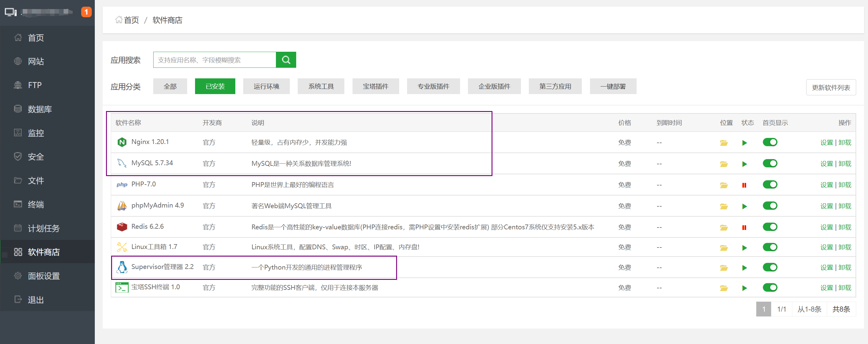The height and width of the screenshot is (344, 868).
Task: Open 设置 for Linux工具箱
Action: 826,247
